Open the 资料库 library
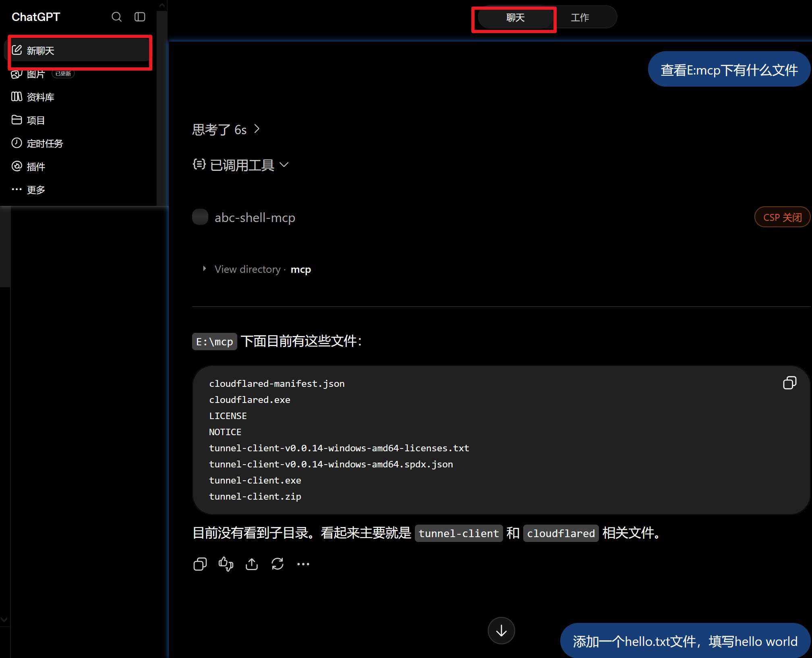This screenshot has height=658, width=812. click(x=33, y=97)
